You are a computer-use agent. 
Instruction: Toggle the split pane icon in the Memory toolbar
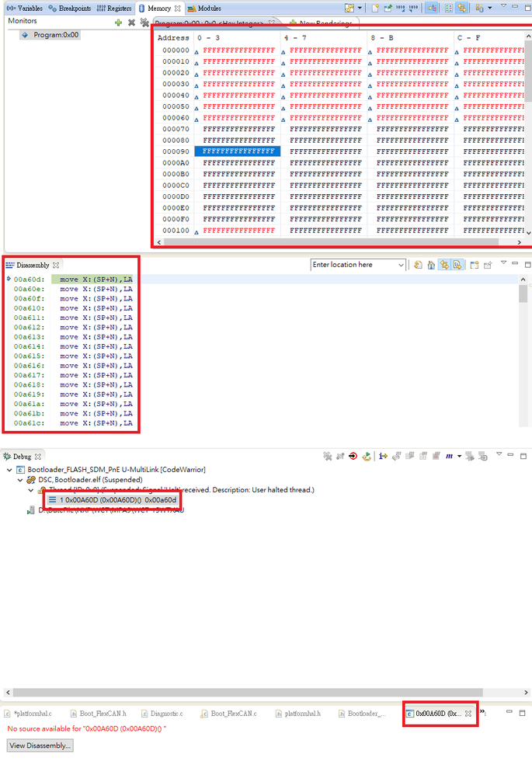tap(448, 8)
